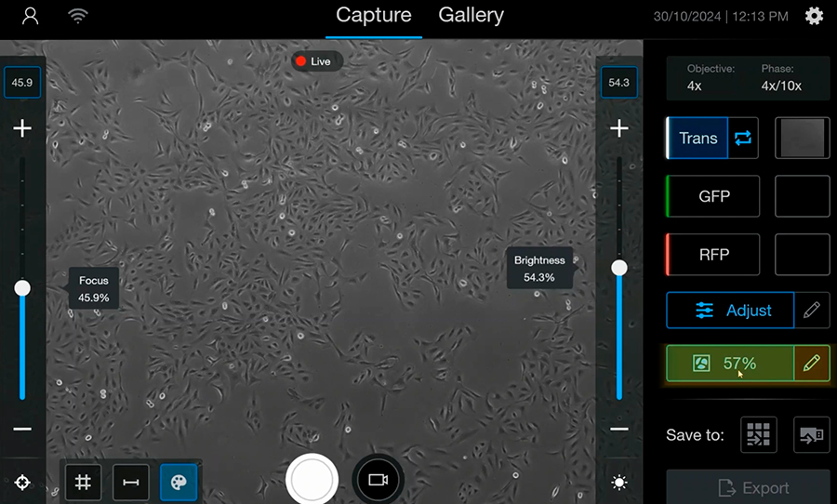This screenshot has height=504, width=837.
Task: Select the RFP channel button
Action: [x=714, y=254]
